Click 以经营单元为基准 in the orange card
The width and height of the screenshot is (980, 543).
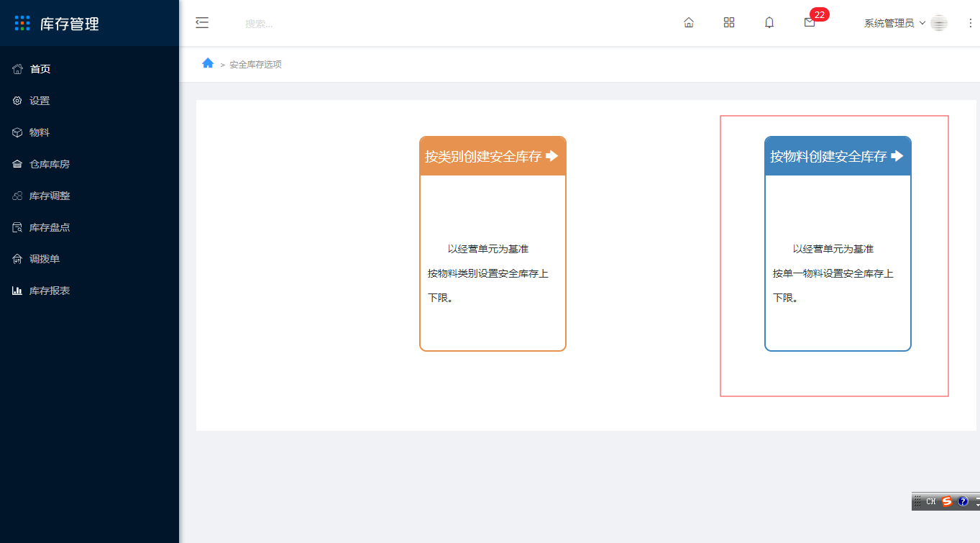[488, 249]
